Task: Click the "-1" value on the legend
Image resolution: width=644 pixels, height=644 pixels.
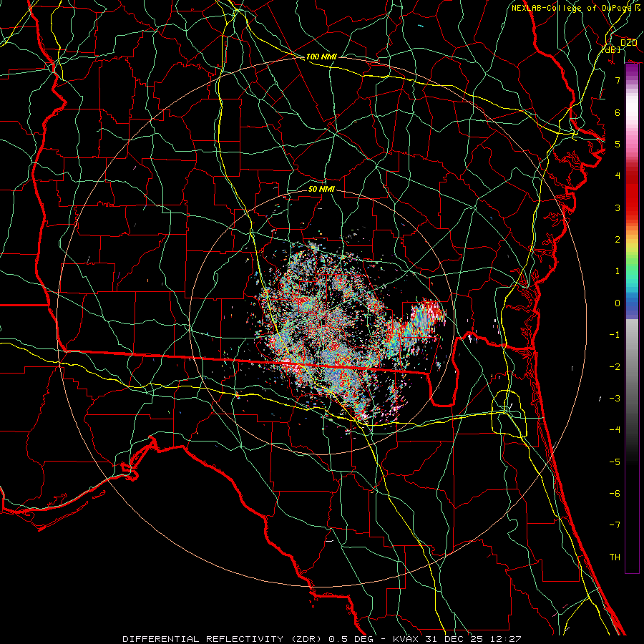Action: click(x=615, y=335)
